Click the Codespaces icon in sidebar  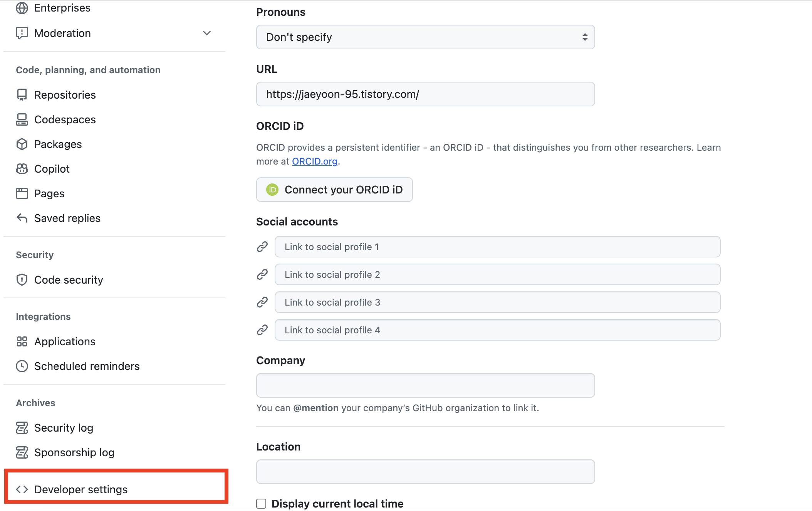coord(22,119)
